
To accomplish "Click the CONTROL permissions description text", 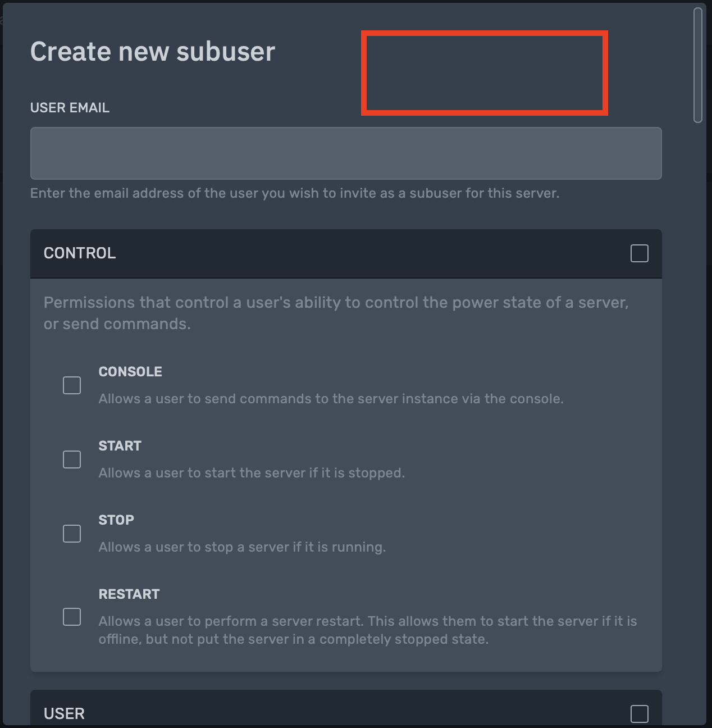I will (x=336, y=312).
